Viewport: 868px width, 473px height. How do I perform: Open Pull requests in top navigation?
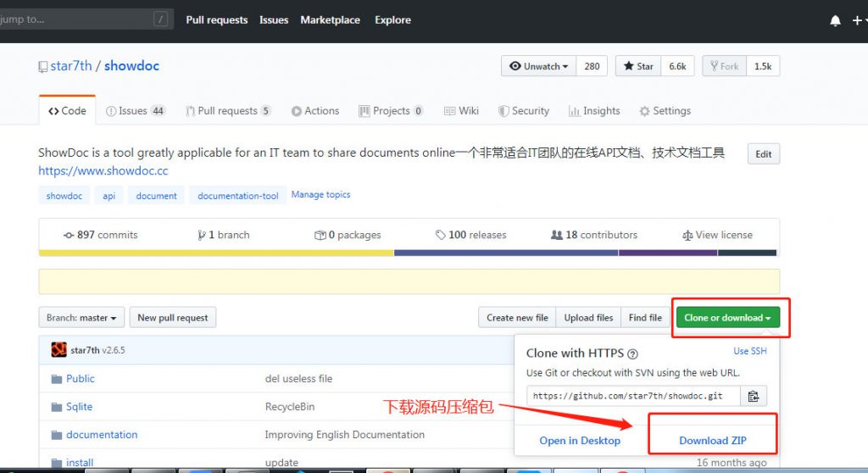[x=216, y=20]
